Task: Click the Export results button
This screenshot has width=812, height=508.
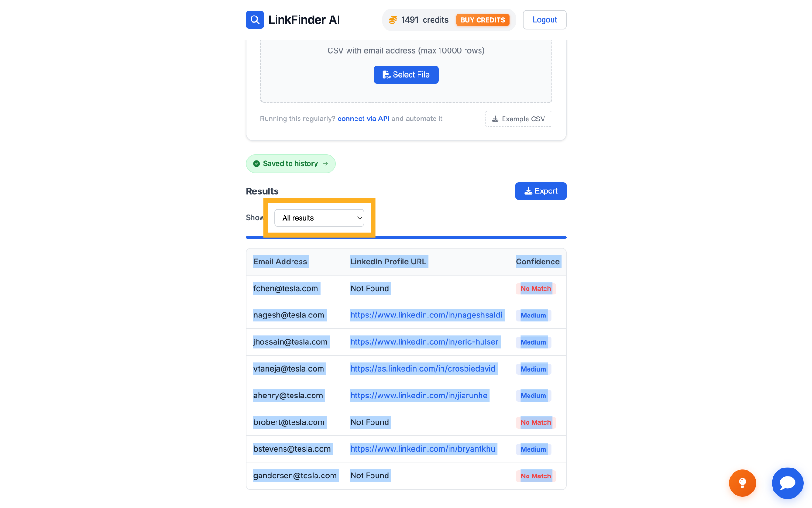Action: [541, 191]
